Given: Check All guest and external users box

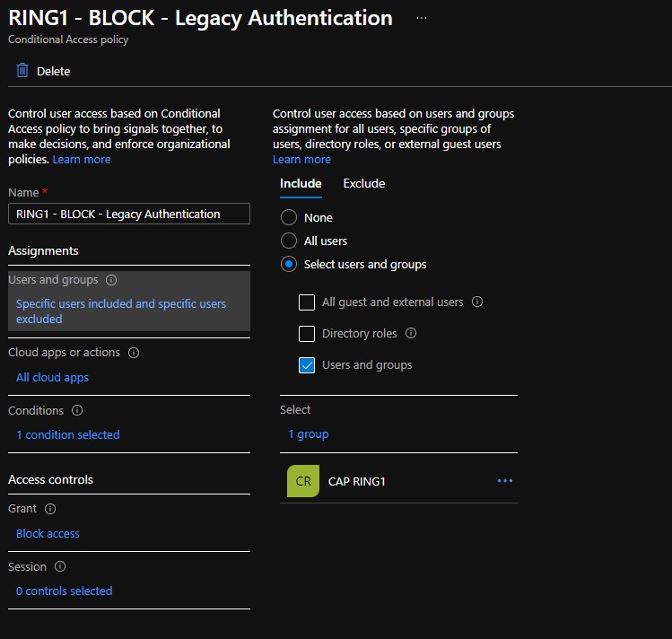Looking at the screenshot, I should coord(307,302).
